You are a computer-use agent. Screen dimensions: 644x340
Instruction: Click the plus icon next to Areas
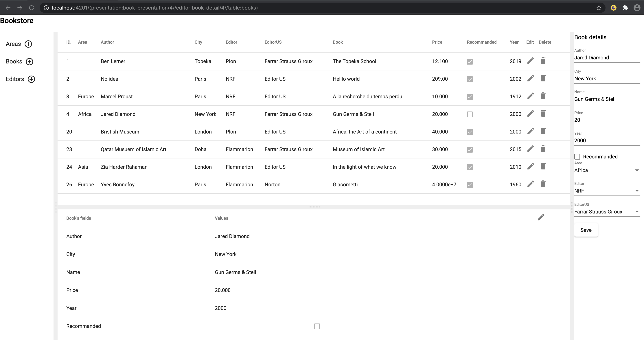(28, 44)
